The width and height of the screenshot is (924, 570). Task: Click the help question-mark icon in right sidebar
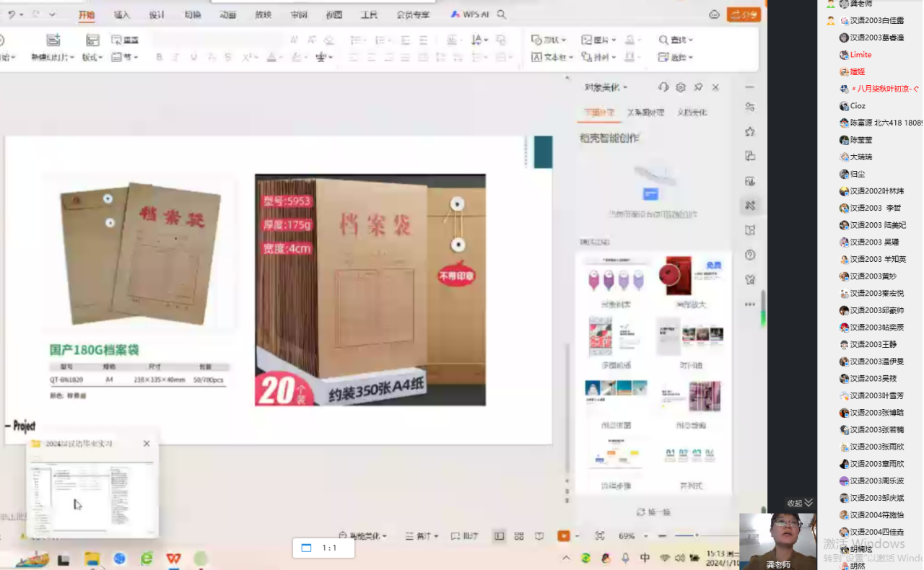click(x=750, y=255)
